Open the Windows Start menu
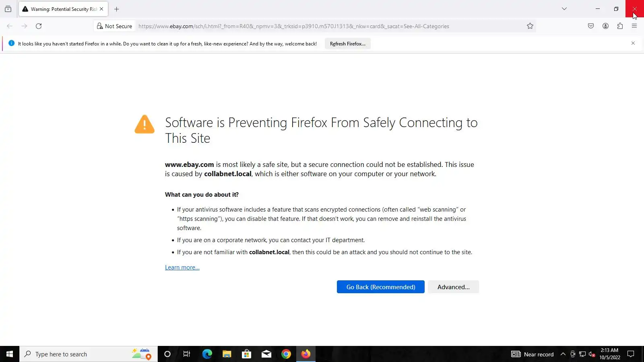 [10, 354]
